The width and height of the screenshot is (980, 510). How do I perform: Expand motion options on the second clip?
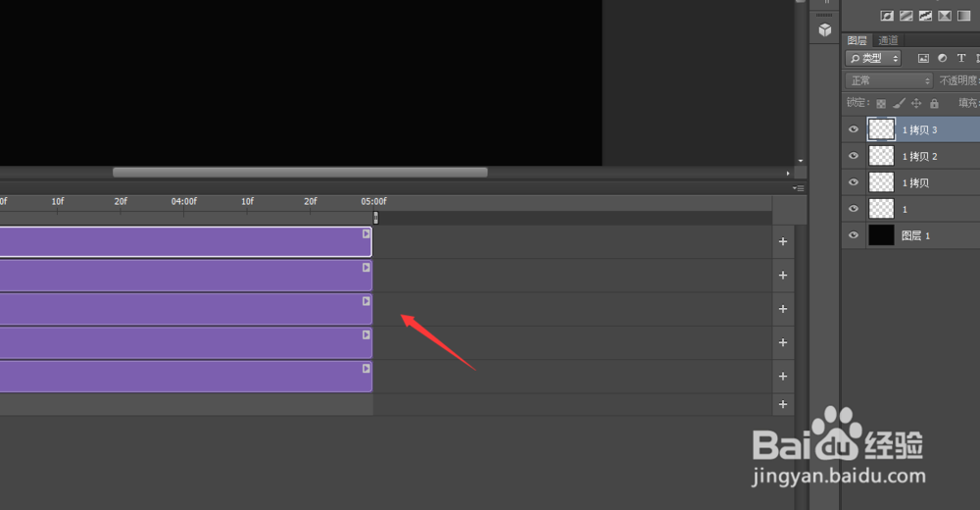tap(367, 267)
